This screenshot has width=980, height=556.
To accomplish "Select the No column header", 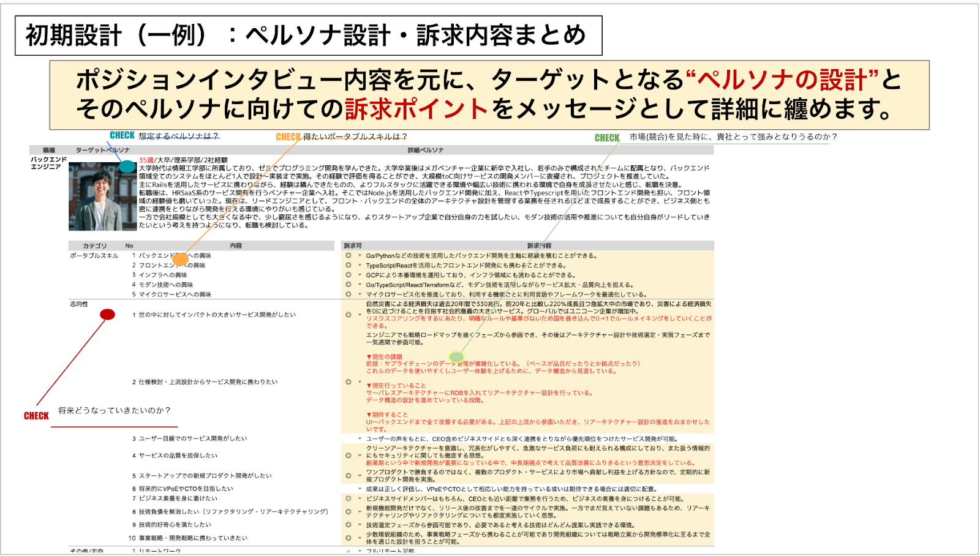I will click(x=129, y=246).
